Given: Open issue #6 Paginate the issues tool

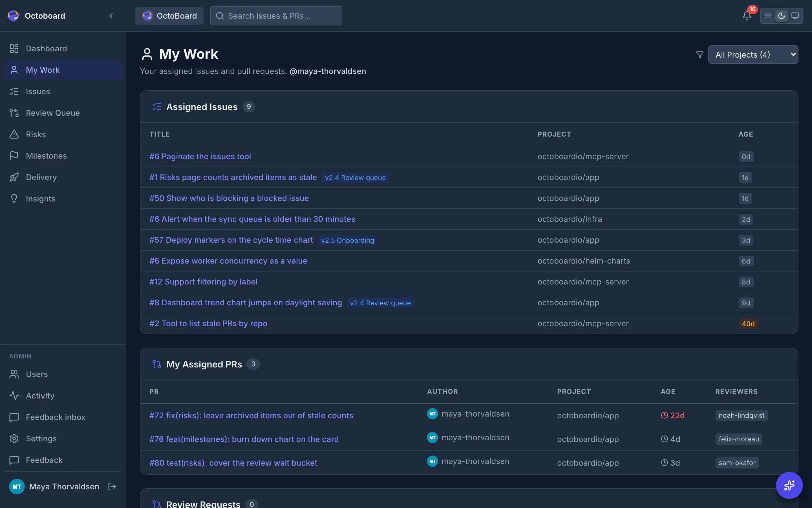Looking at the screenshot, I should click(200, 156).
